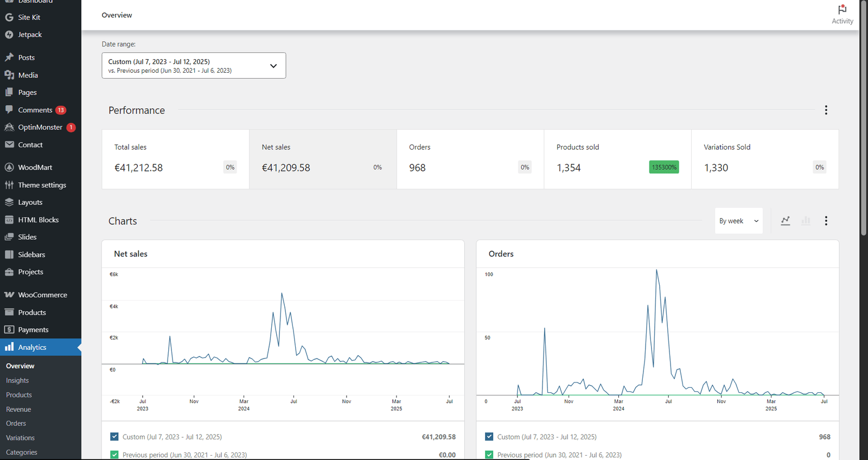Click the Net sales chart title
The width and height of the screenshot is (868, 460).
(x=131, y=254)
